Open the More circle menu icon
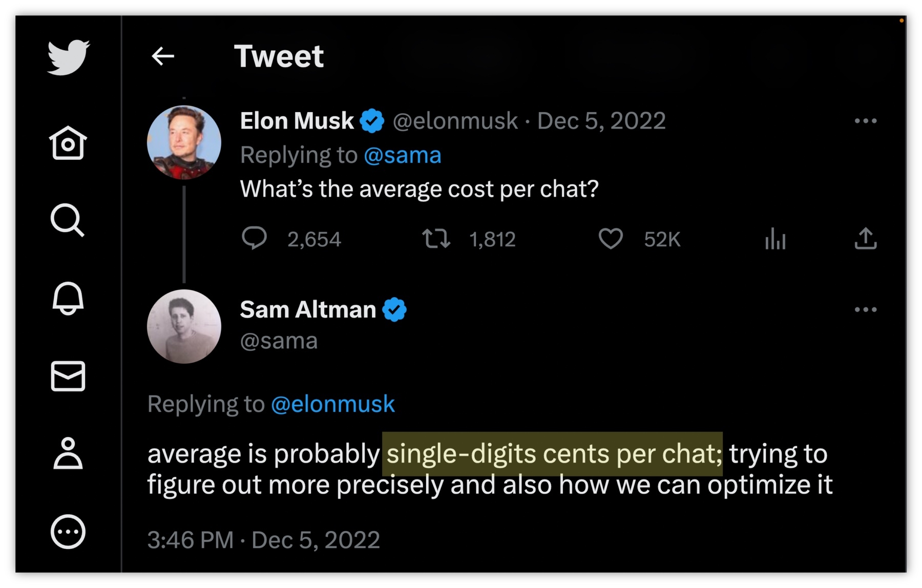922x588 pixels. (68, 532)
